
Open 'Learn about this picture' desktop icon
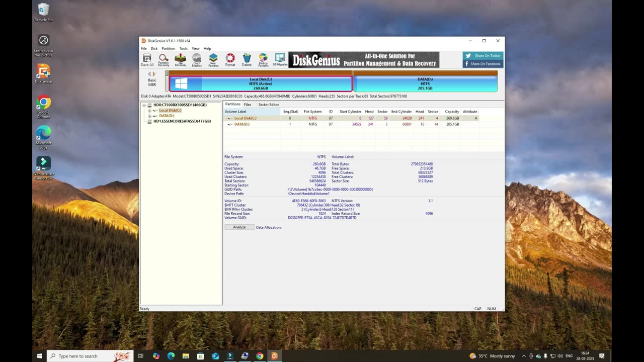[43, 45]
